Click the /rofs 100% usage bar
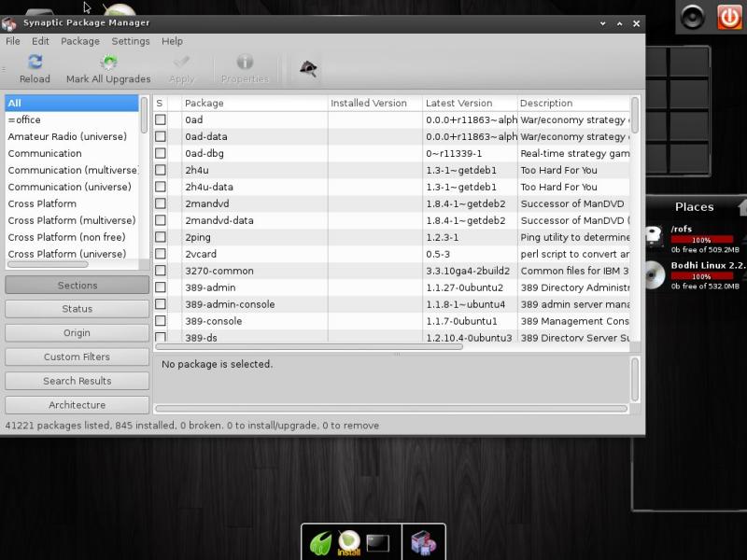This screenshot has height=560, width=747. [702, 240]
